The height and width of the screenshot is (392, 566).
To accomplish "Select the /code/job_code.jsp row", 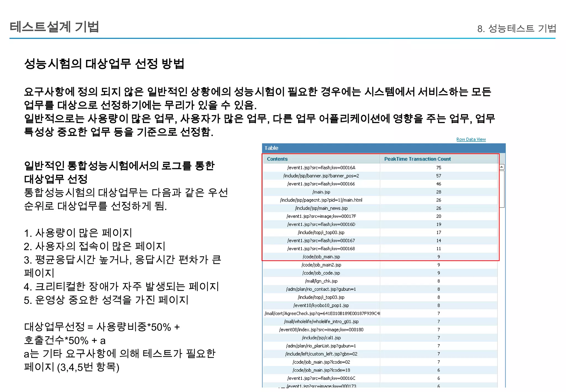I will 380,273.
